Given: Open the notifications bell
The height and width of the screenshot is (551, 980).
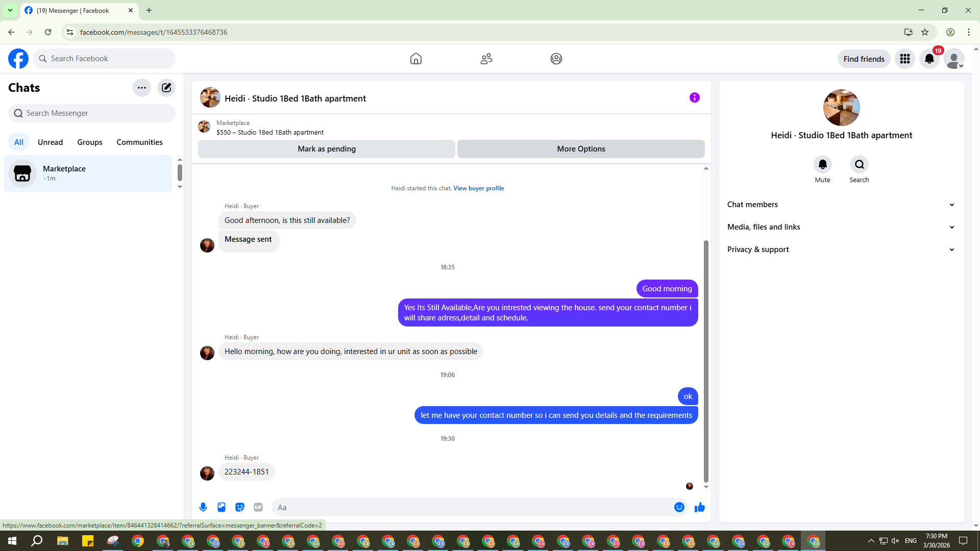Looking at the screenshot, I should pyautogui.click(x=929, y=59).
